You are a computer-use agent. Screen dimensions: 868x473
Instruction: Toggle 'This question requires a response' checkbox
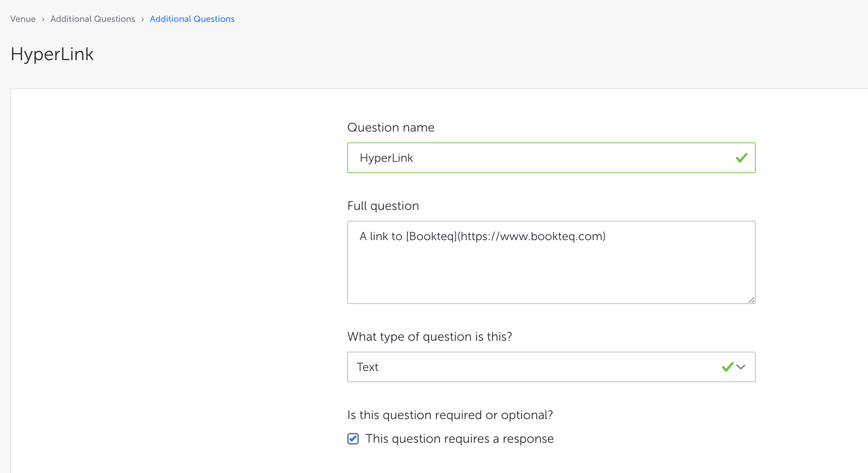353,439
